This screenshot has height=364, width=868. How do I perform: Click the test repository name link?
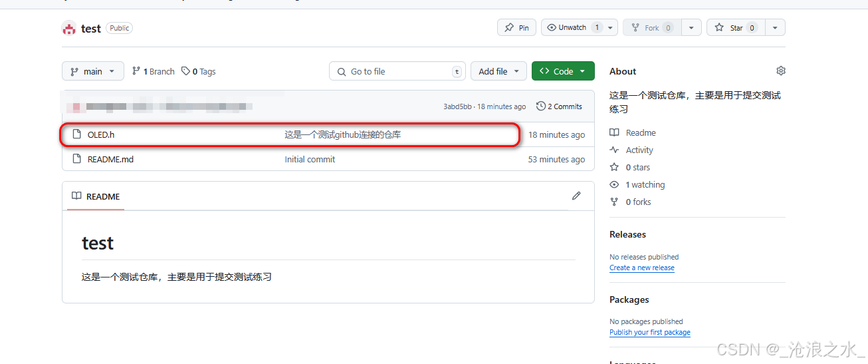point(91,28)
